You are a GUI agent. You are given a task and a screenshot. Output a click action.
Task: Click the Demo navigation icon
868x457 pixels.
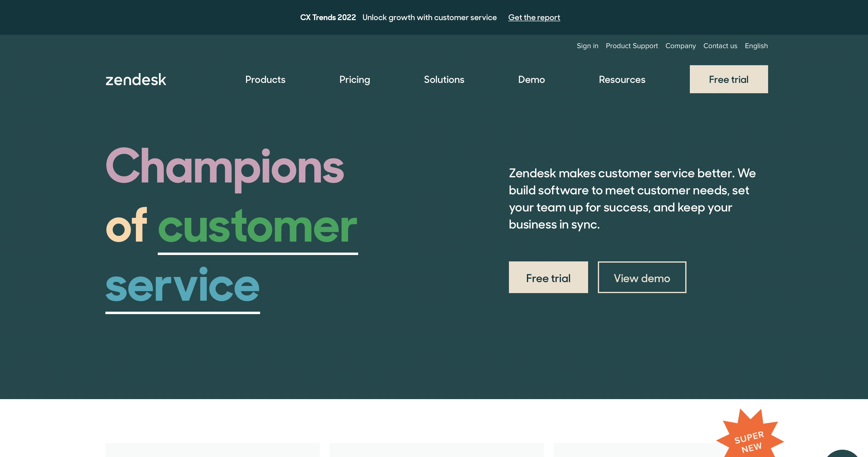[x=531, y=79]
